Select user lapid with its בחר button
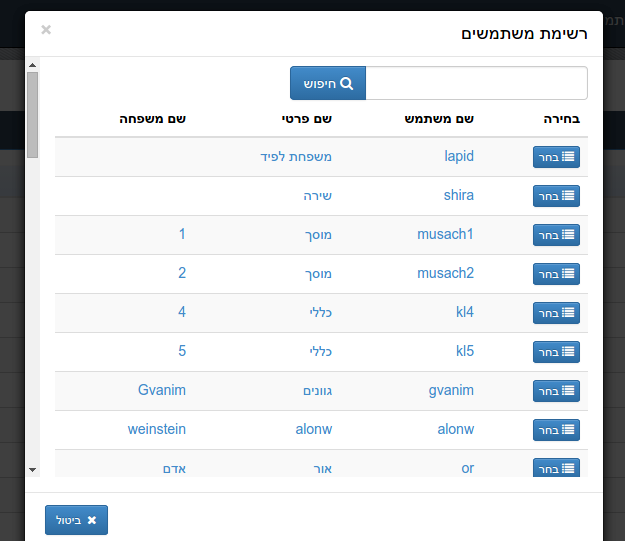The width and height of the screenshot is (625, 541). 556,157
